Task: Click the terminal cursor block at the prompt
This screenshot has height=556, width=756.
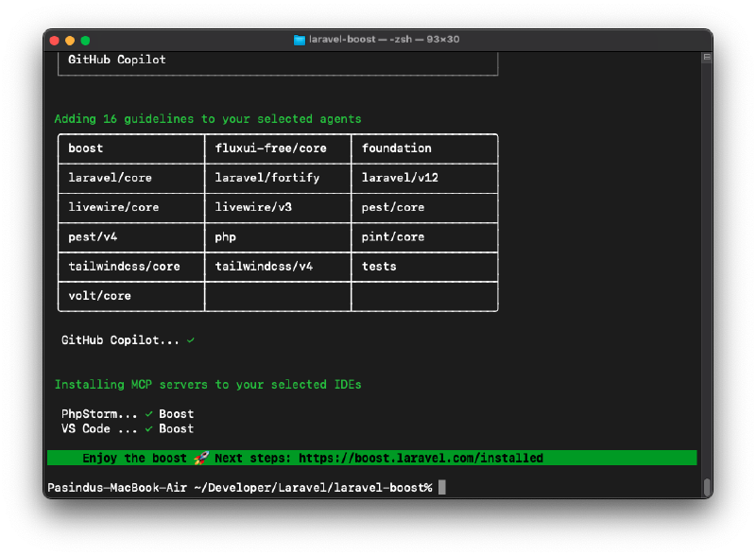Action: tap(441, 487)
